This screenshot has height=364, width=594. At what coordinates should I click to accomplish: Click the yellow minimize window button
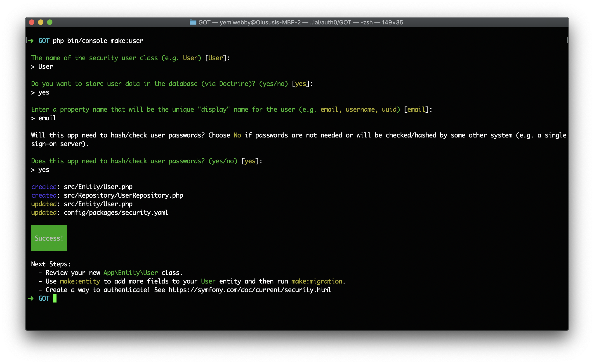[x=40, y=22]
